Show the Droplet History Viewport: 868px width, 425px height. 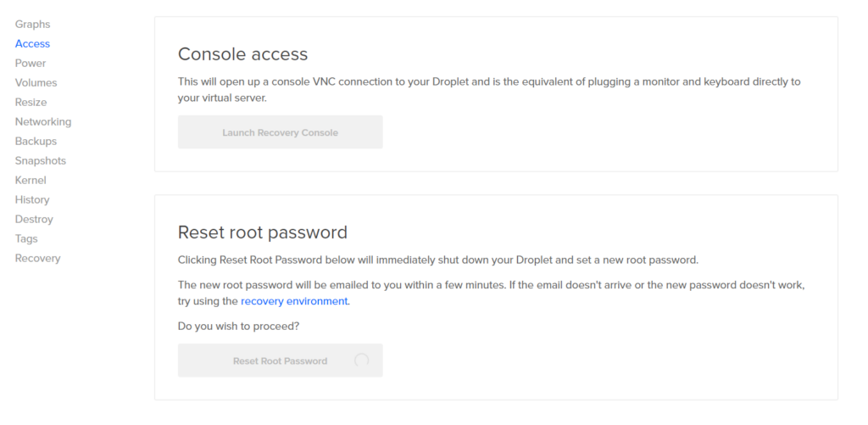click(32, 199)
